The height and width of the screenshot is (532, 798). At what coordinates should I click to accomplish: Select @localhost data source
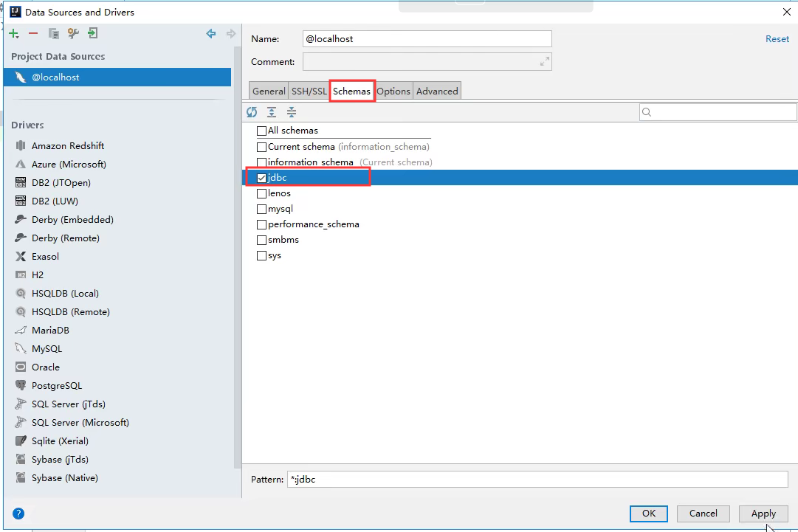tap(117, 77)
